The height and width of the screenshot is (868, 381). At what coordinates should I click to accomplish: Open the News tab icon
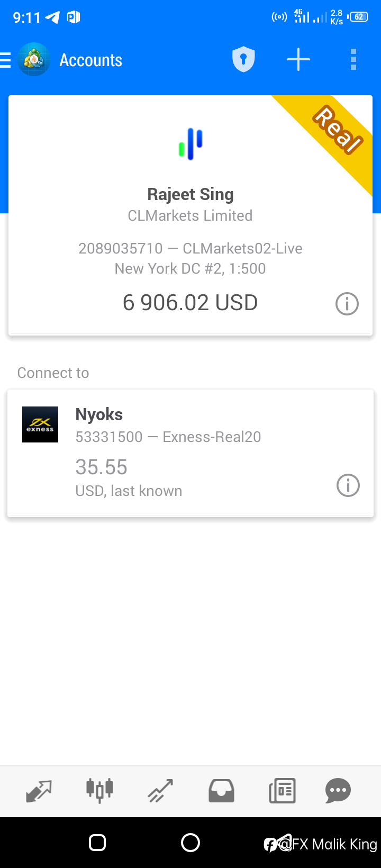[282, 791]
